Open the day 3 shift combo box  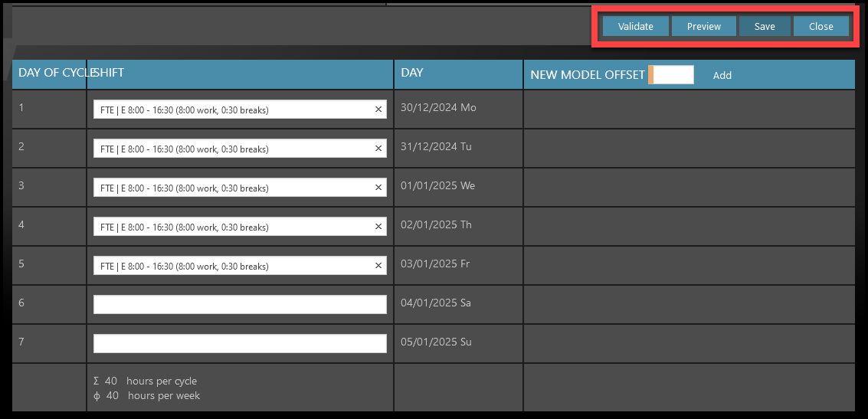230,188
